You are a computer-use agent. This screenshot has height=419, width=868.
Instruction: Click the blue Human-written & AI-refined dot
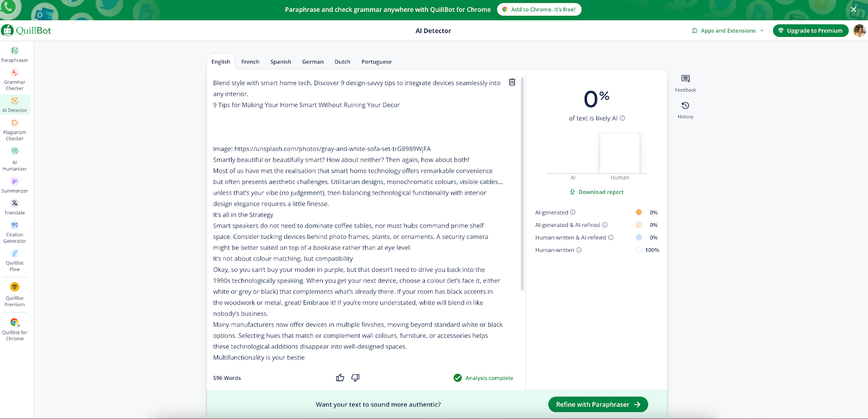coord(639,237)
